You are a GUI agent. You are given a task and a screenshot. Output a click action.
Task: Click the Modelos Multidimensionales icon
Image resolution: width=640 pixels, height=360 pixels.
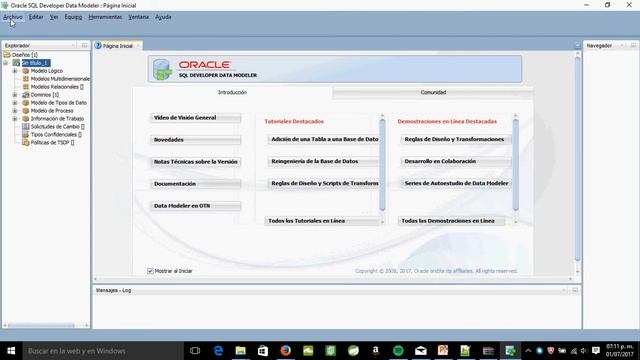point(26,79)
